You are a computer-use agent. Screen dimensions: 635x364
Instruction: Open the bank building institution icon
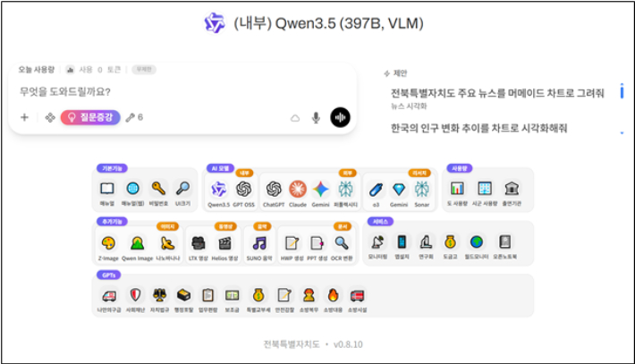[512, 189]
